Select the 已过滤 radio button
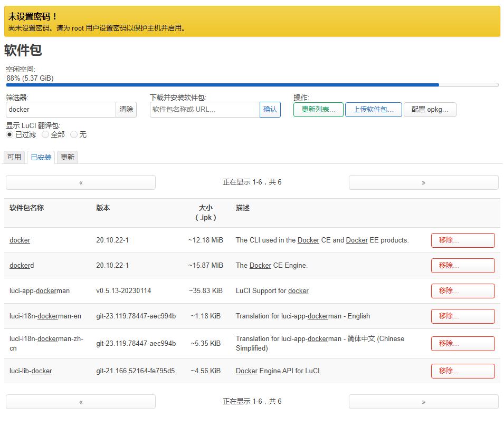Image resolution: width=504 pixels, height=427 pixels. click(9, 134)
